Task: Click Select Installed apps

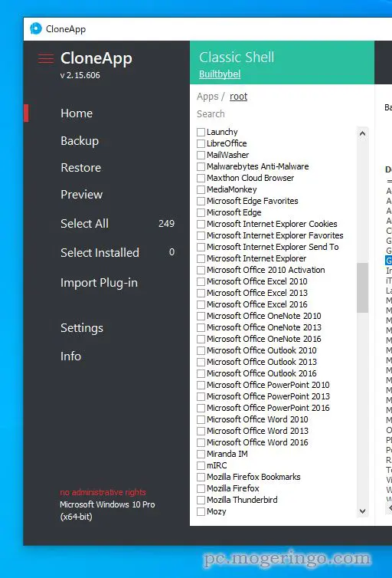Action: [x=100, y=252]
